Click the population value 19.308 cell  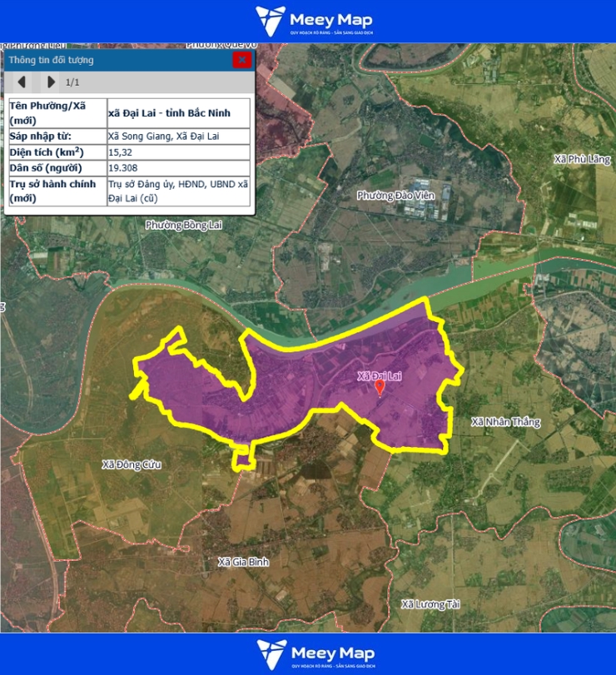(177, 168)
